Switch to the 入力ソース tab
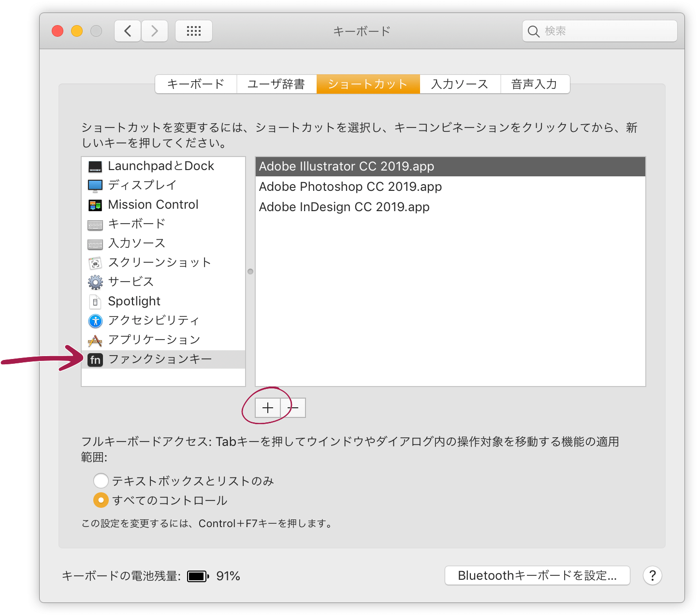This screenshot has width=698, height=616. (x=460, y=84)
